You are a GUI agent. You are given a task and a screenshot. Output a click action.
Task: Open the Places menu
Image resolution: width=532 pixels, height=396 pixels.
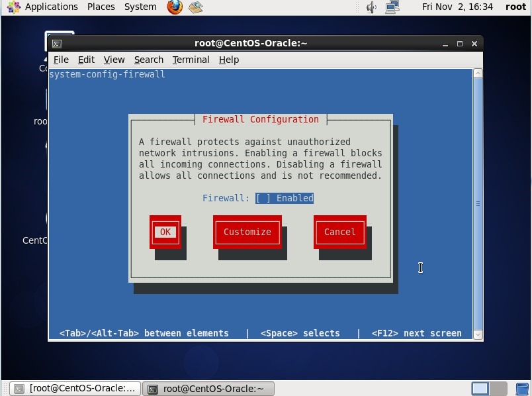[x=101, y=7]
